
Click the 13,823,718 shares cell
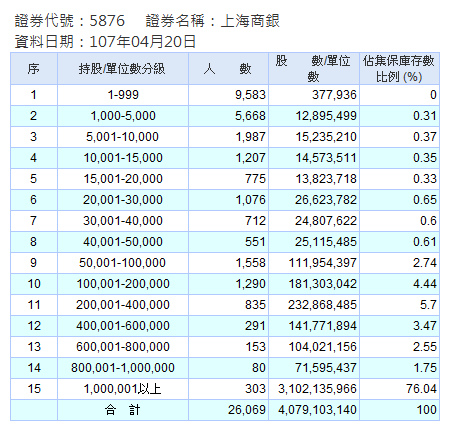314,179
